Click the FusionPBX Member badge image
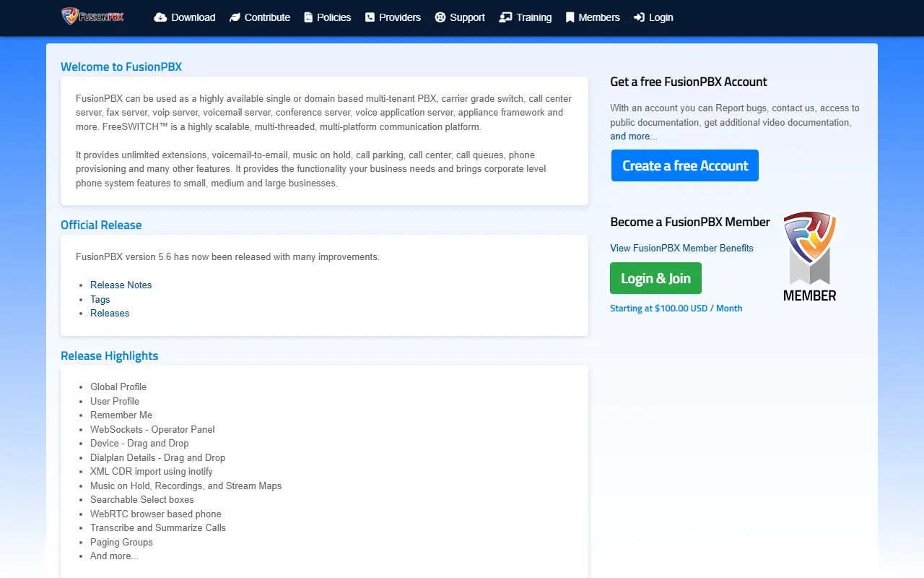Image resolution: width=924 pixels, height=578 pixels. click(x=810, y=256)
